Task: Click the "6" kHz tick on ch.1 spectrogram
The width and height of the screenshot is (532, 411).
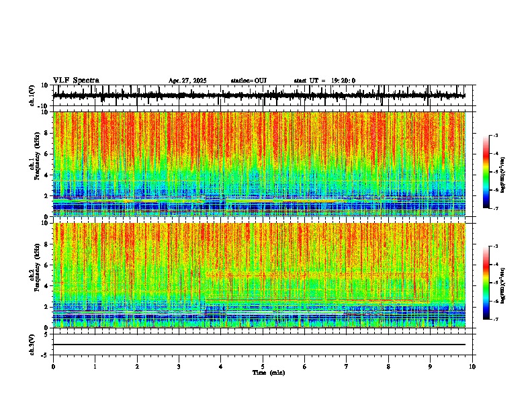Action: [47, 154]
